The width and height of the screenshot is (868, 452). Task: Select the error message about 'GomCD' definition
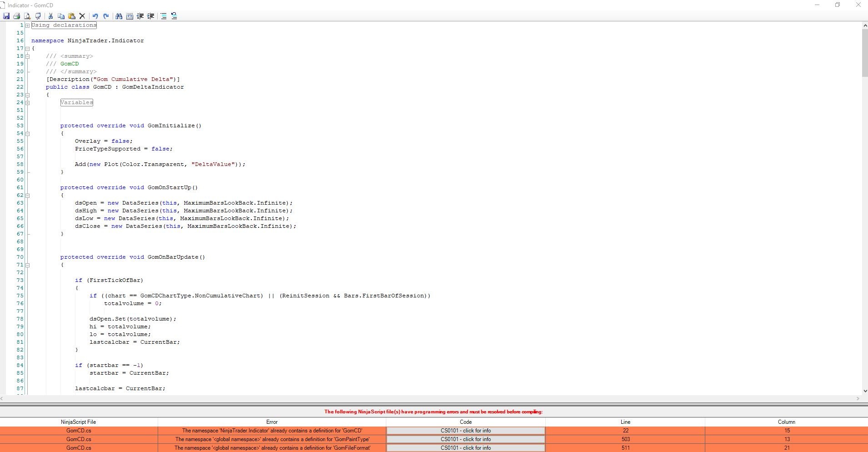(272, 431)
